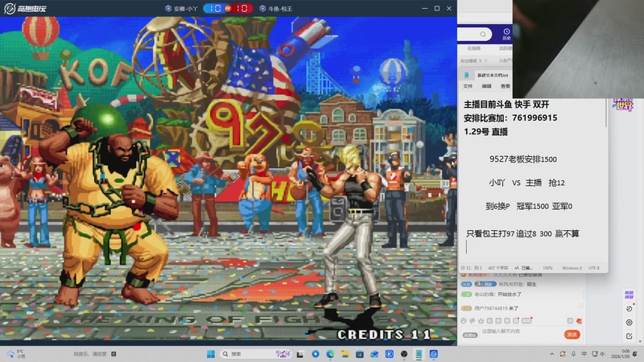Click the red flower icon in chat toolbar

579,321
